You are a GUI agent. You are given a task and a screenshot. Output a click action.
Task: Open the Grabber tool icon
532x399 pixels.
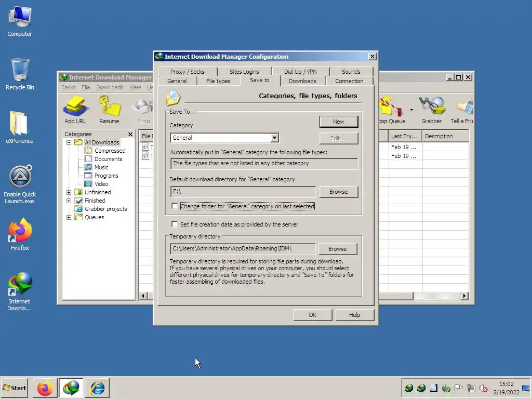pos(431,110)
